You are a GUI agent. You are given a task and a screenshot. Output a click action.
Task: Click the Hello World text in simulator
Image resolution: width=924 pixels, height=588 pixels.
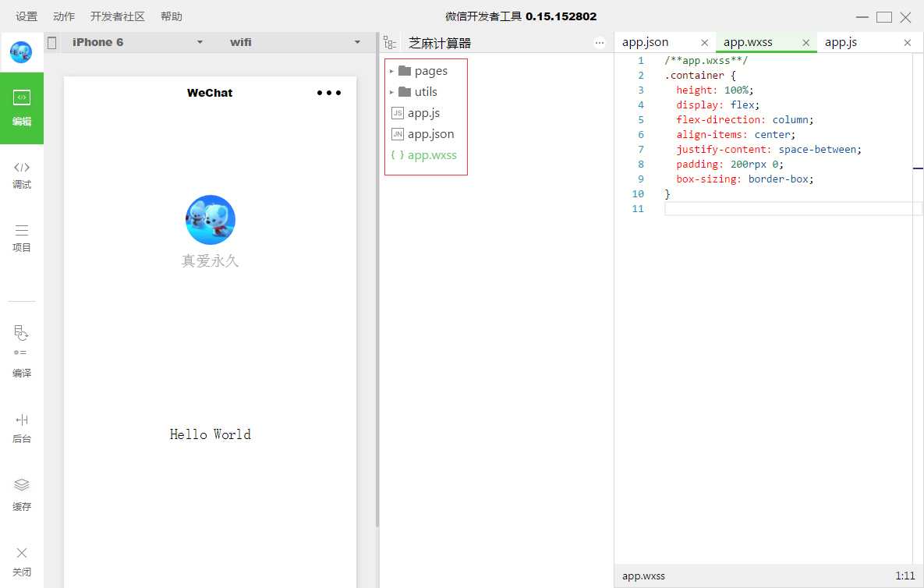click(211, 434)
